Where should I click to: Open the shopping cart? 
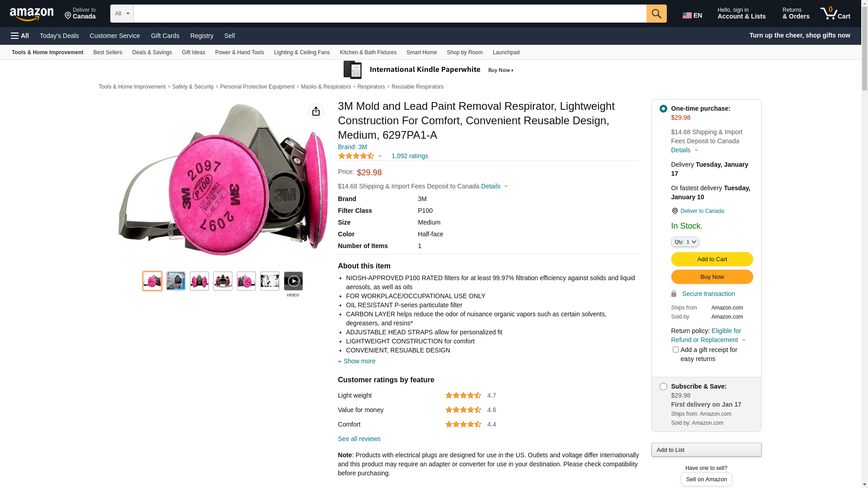(x=835, y=14)
